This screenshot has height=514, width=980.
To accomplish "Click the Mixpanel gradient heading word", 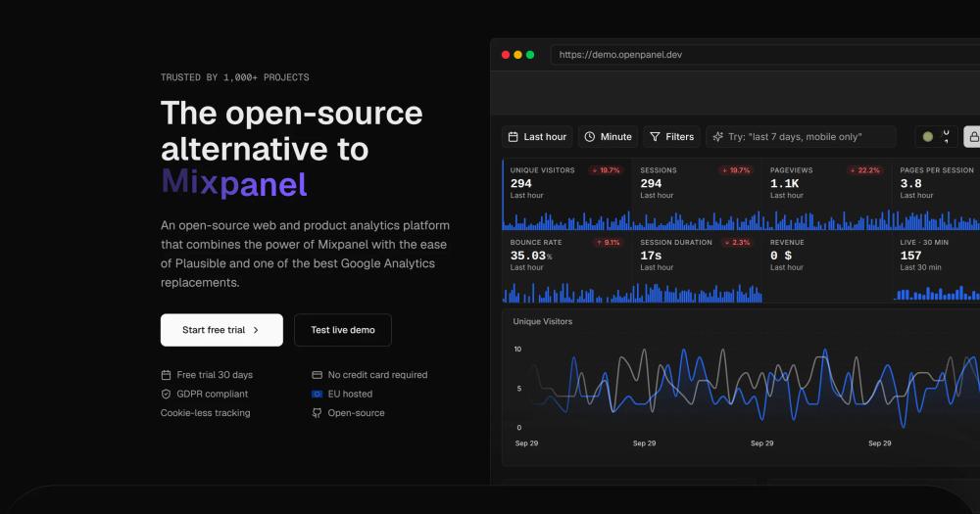I will click(x=234, y=184).
